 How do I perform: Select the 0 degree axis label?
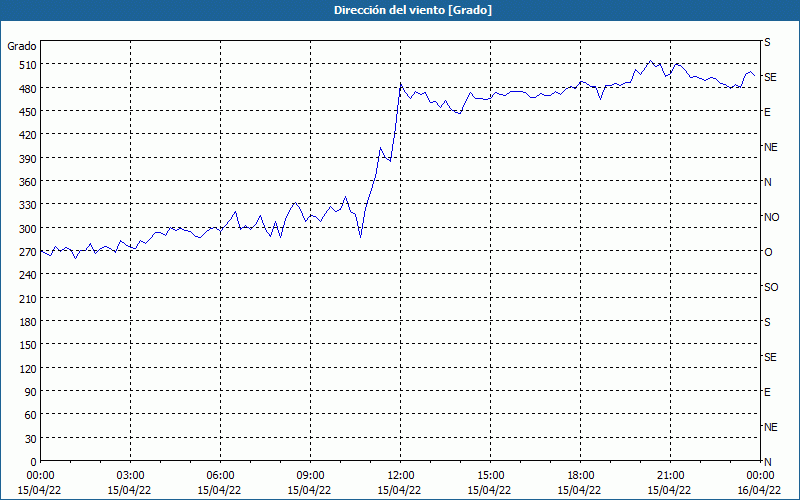point(34,462)
